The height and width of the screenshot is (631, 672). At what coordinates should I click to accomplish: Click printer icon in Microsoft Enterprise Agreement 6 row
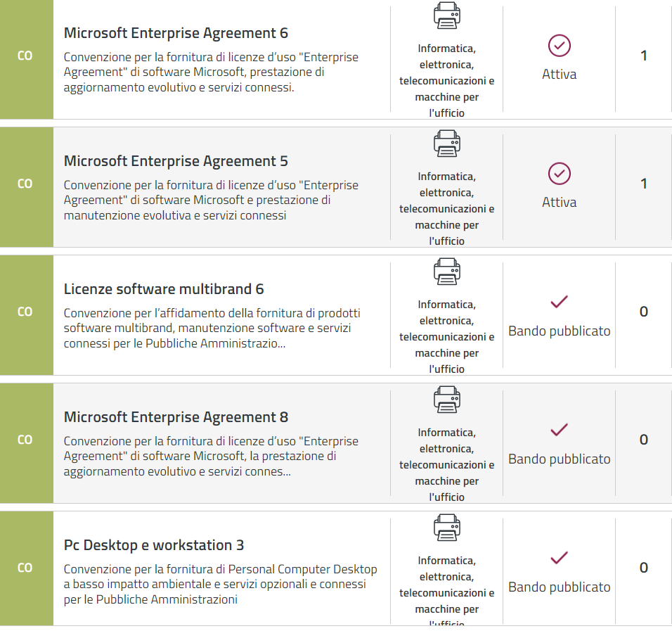point(446,15)
